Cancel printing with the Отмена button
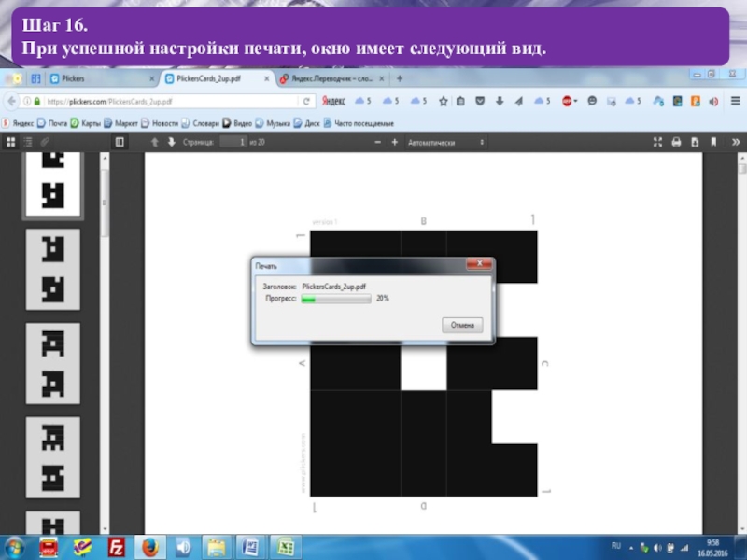Viewport: 747px width, 560px height. point(462,325)
